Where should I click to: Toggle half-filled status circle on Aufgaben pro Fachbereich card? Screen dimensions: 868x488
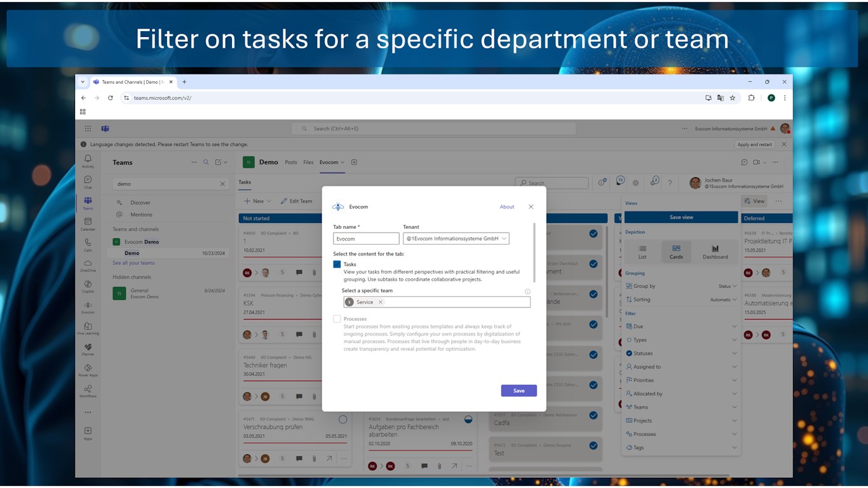(468, 419)
